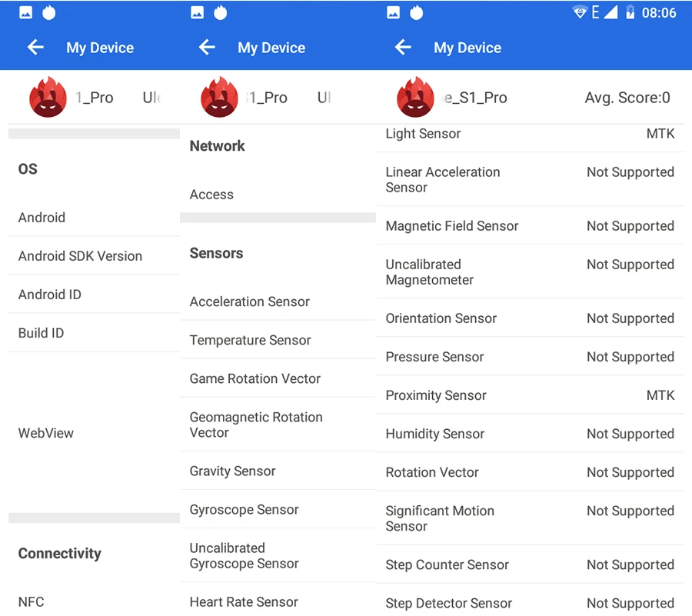Tap the Game Rotation Vector row

(x=278, y=378)
